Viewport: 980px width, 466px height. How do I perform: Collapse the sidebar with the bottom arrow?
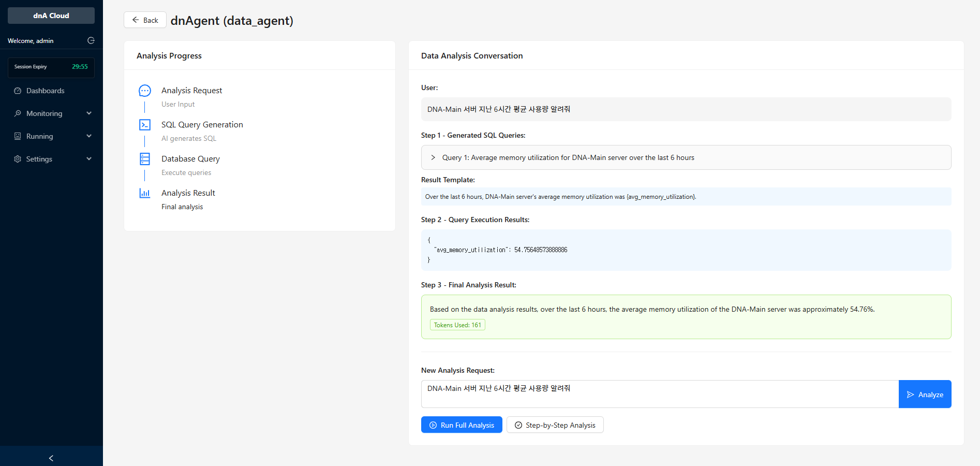pyautogui.click(x=51, y=458)
